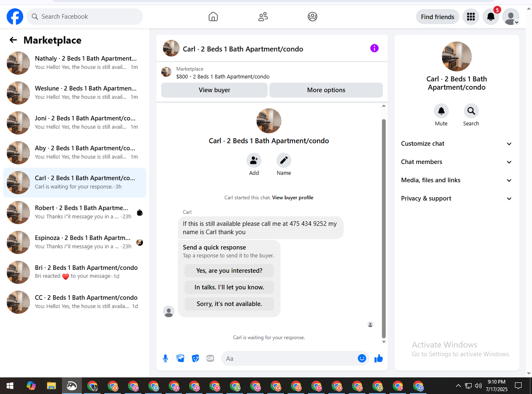
Task: Click the back arrow beside Marketplace
Action: tap(13, 40)
